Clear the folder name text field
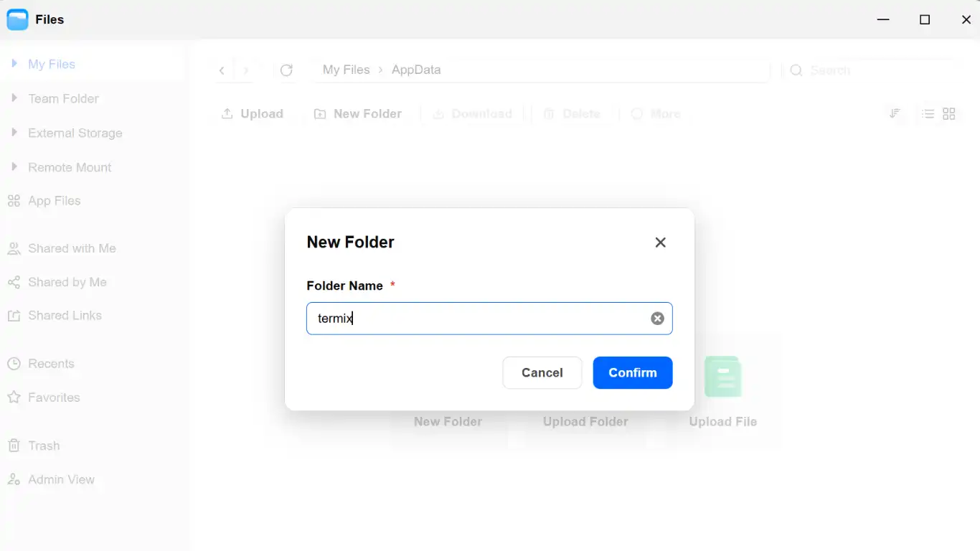Image resolution: width=980 pixels, height=551 pixels. click(657, 319)
